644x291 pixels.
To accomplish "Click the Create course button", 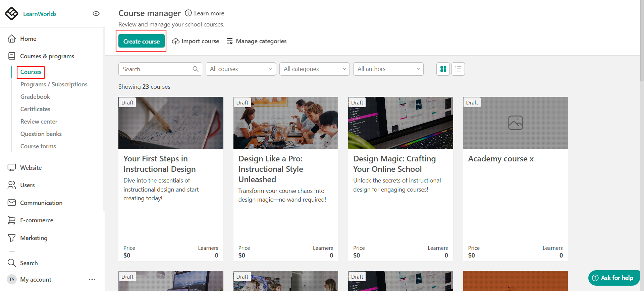I will point(142,41).
